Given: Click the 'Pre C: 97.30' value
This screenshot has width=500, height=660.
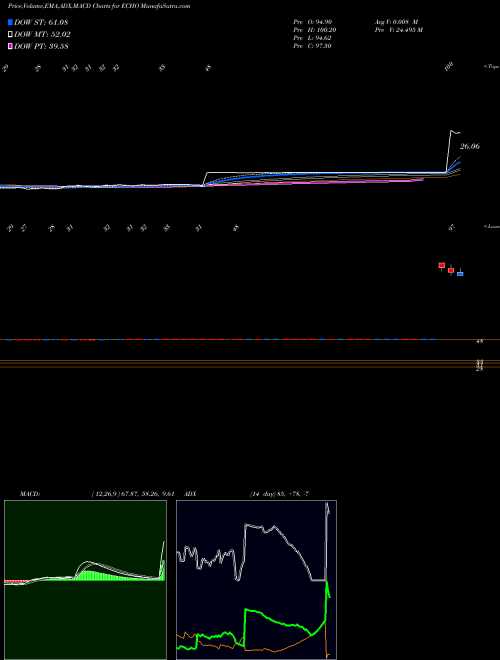Looking at the screenshot, I should pos(312,46).
